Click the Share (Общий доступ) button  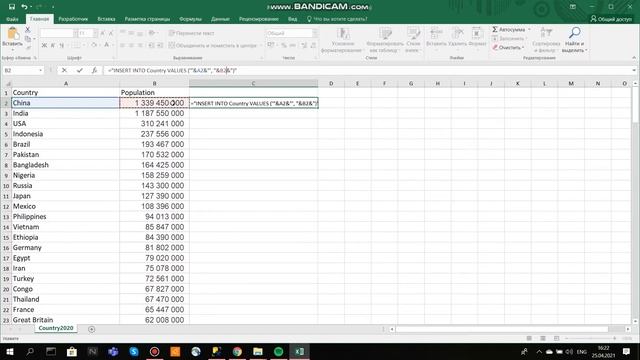[611, 19]
